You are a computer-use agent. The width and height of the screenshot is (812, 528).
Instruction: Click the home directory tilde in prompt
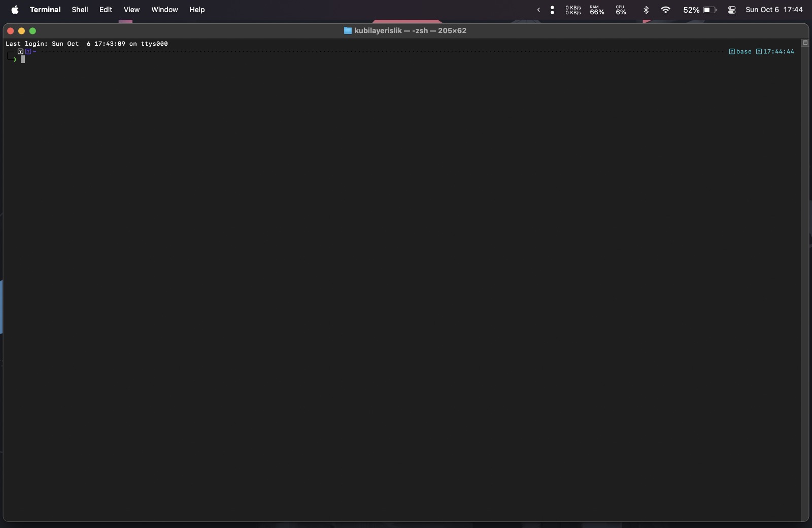(35, 51)
